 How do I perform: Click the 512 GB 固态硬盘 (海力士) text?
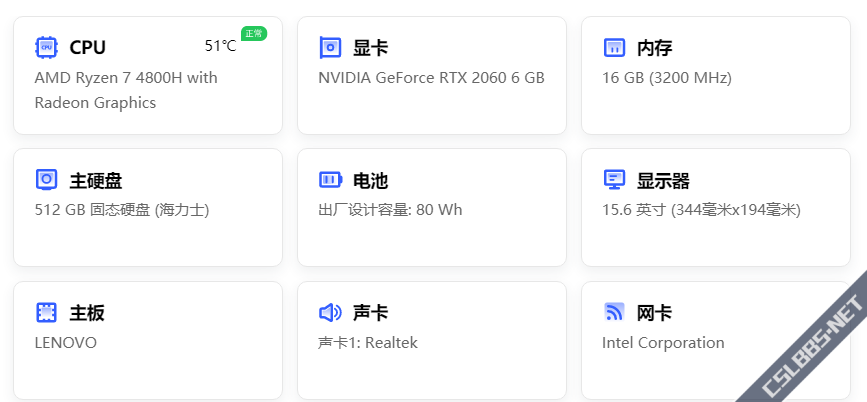click(x=122, y=210)
